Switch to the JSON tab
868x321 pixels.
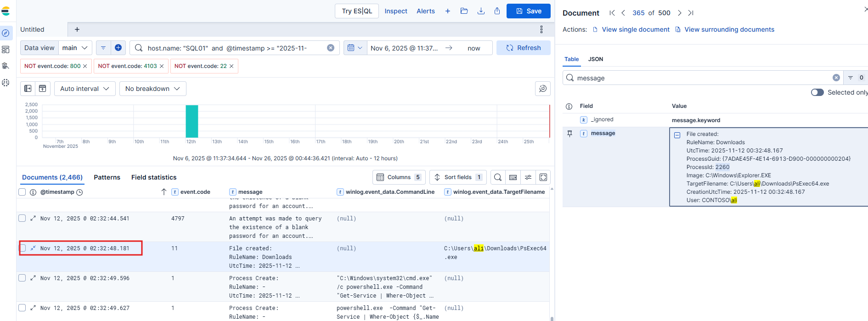click(x=596, y=59)
